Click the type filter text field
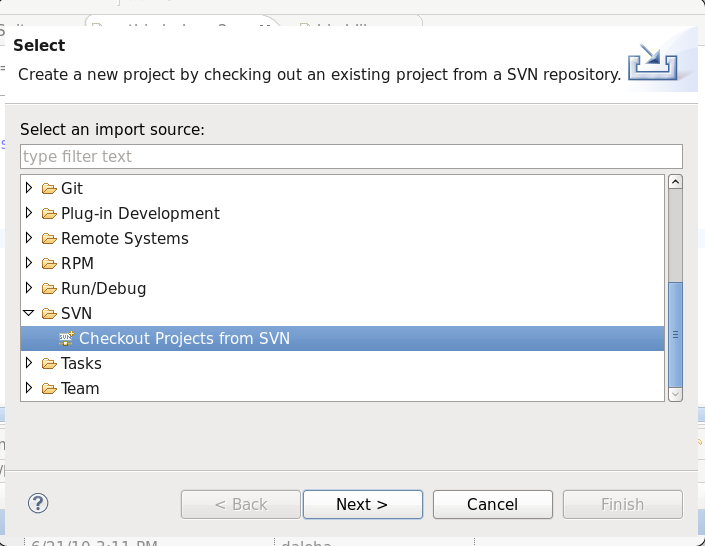The width and height of the screenshot is (705, 546). point(351,157)
